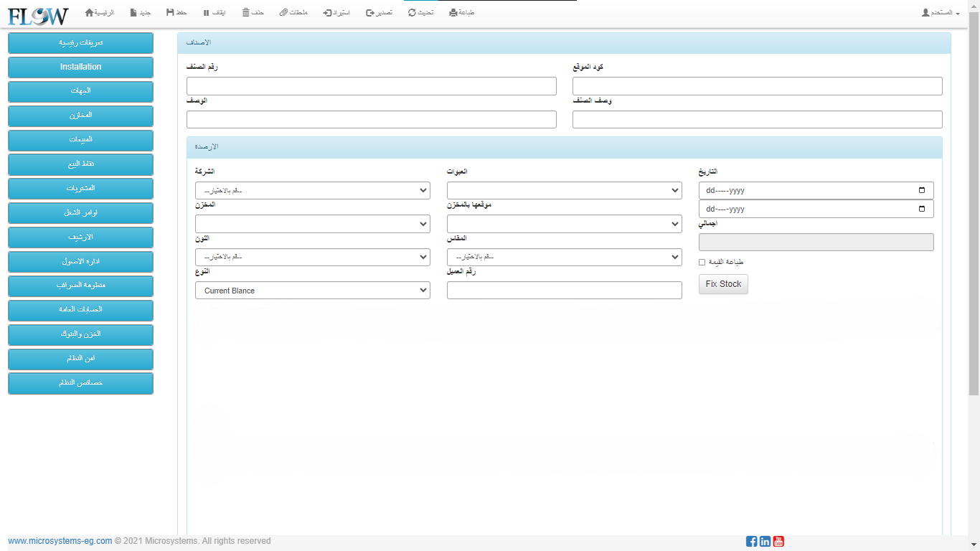Click the Fix Stock button
Image resolution: width=980 pixels, height=551 pixels.
coord(723,284)
